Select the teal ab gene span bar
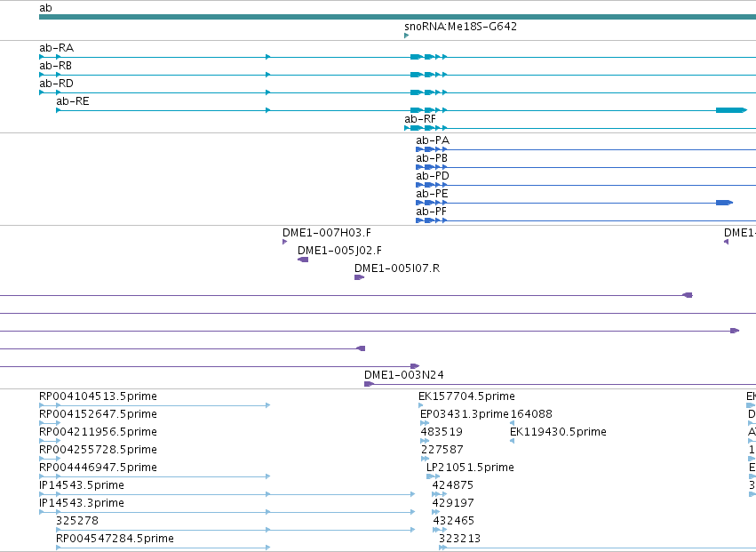 (397, 17)
